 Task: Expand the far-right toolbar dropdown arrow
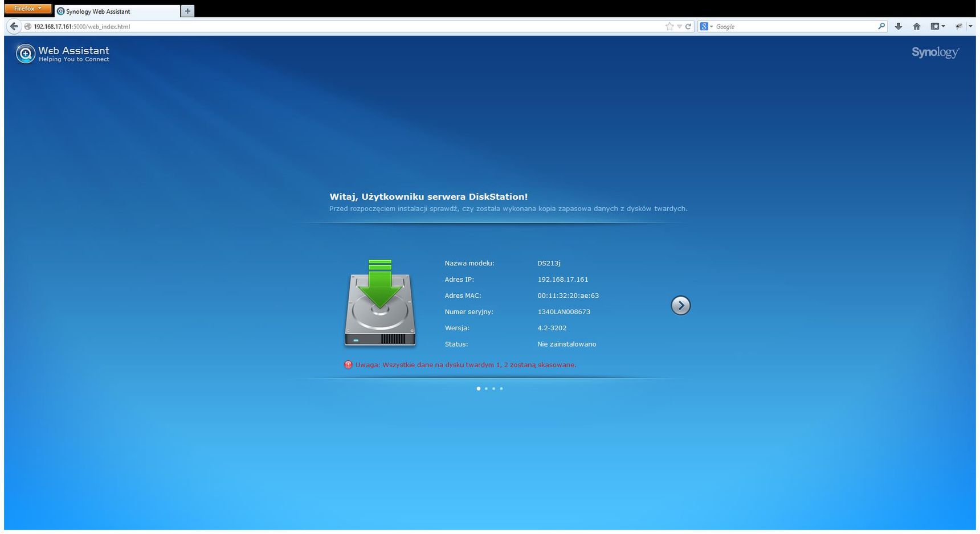[970, 26]
